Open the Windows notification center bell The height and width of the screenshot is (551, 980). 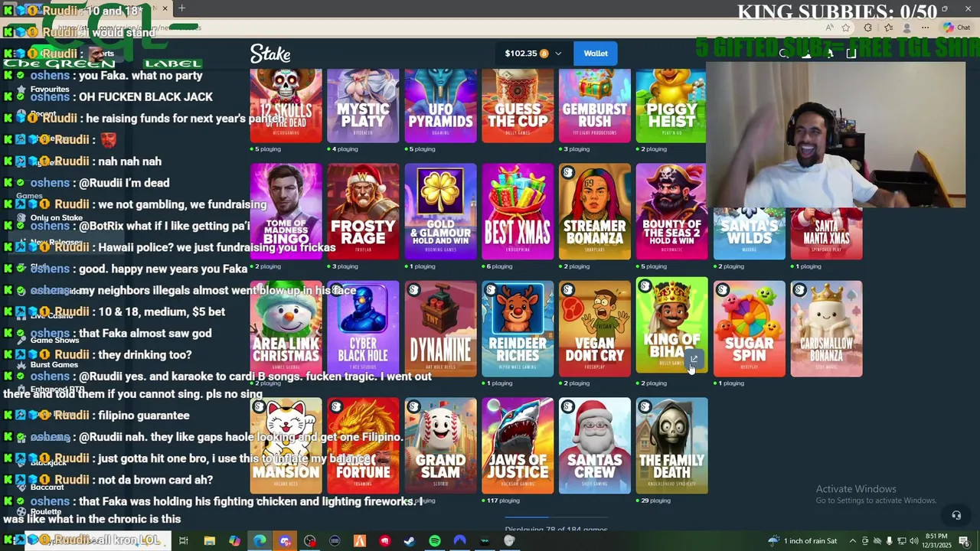(x=963, y=541)
